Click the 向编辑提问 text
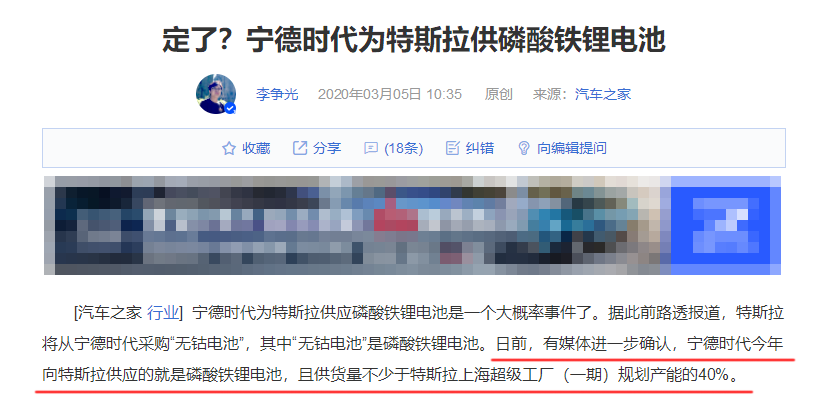 pyautogui.click(x=572, y=148)
